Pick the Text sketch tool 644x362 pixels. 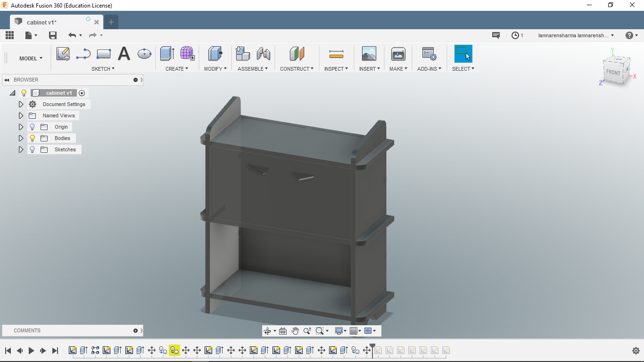[124, 54]
